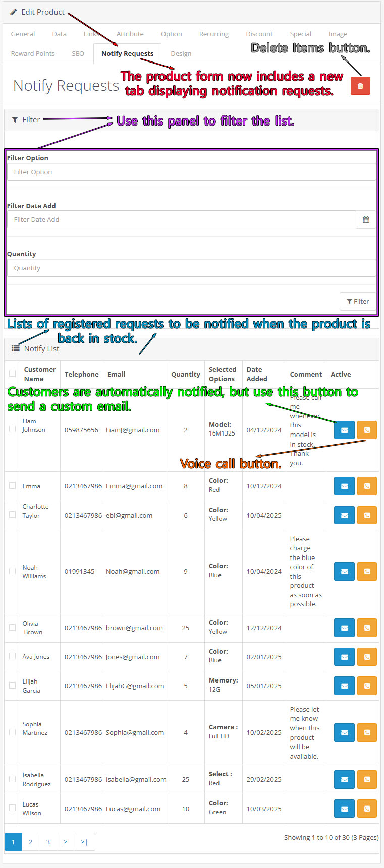Open the calendar picker for Filter Date Add
This screenshot has height=868, width=384.
(366, 220)
